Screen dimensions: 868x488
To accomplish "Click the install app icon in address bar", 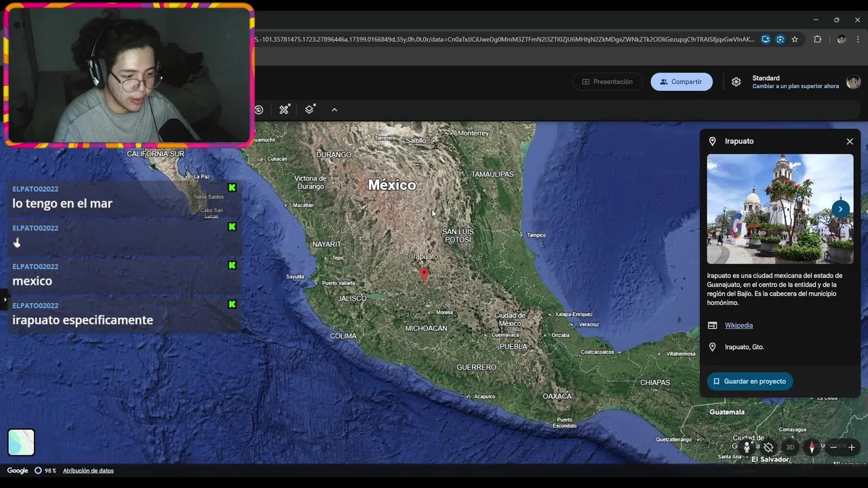I will click(x=766, y=39).
